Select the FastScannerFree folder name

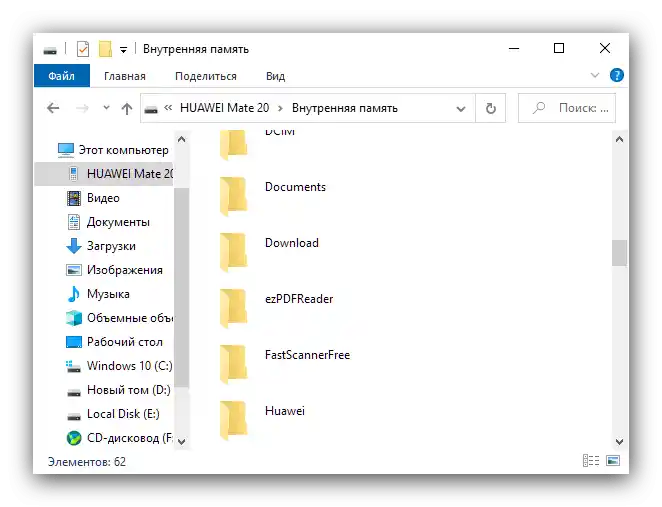pos(307,355)
